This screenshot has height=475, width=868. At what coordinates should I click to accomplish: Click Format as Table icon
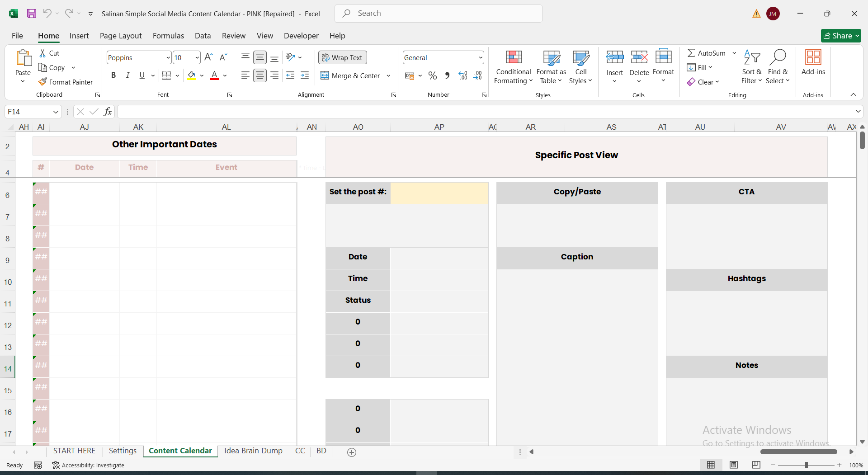552,57
